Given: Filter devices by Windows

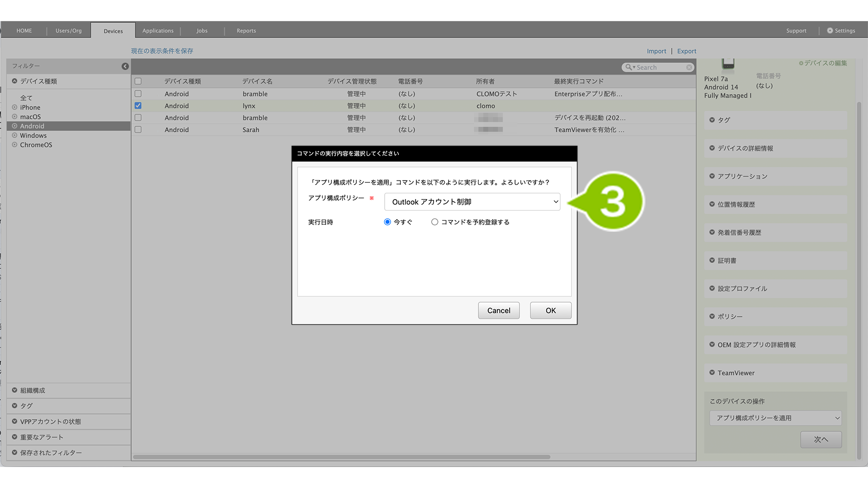Looking at the screenshot, I should 33,135.
